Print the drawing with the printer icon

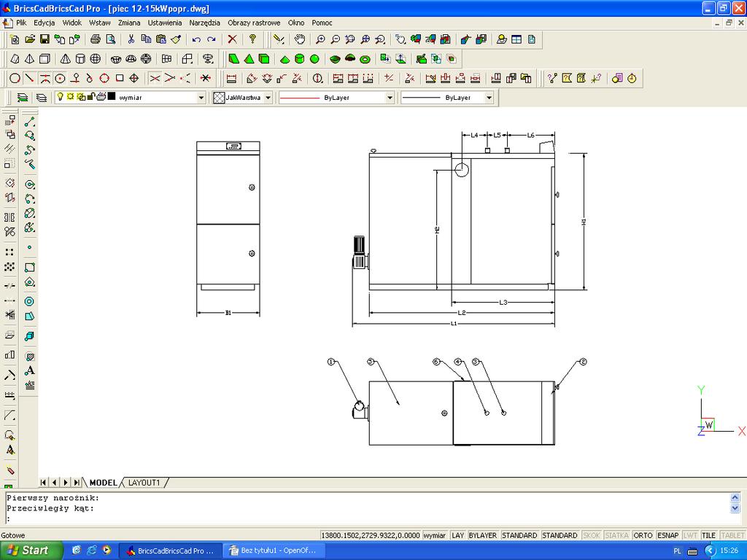tap(96, 39)
